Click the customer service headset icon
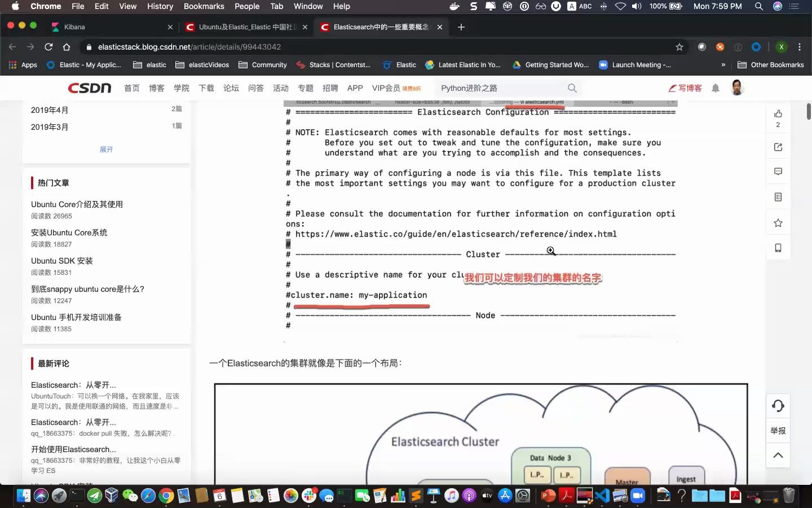 (x=778, y=406)
